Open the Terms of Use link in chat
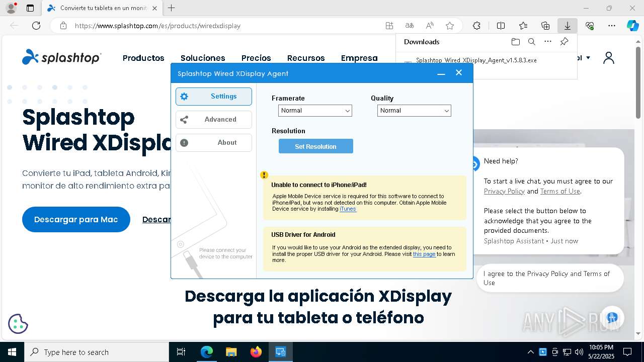Viewport: 644px width, 362px height. [560, 191]
